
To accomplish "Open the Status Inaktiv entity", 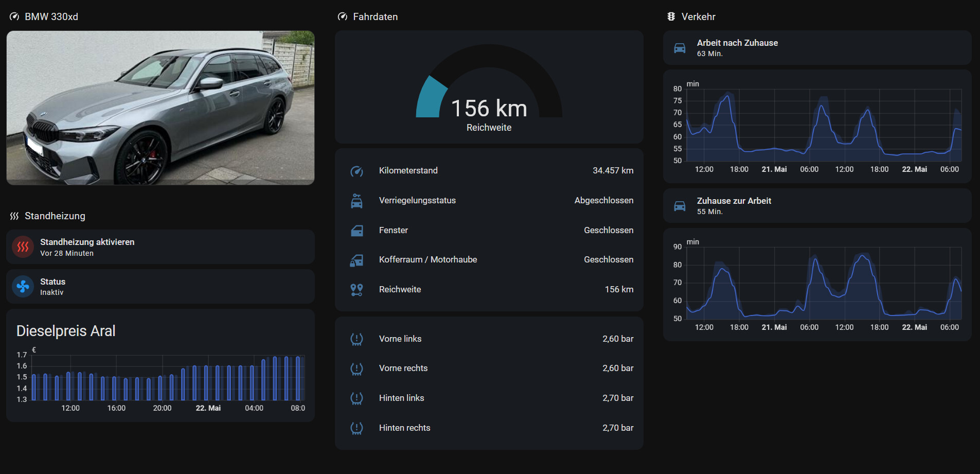I will coord(161,287).
